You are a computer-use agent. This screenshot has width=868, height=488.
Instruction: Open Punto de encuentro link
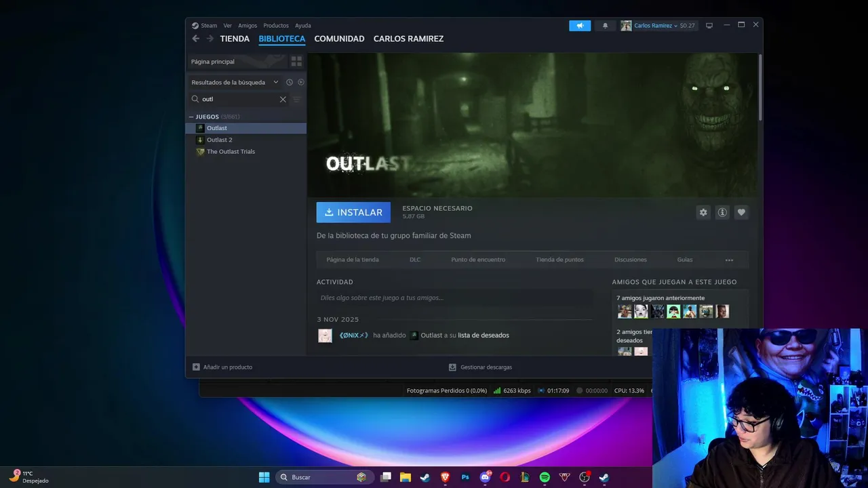478,260
